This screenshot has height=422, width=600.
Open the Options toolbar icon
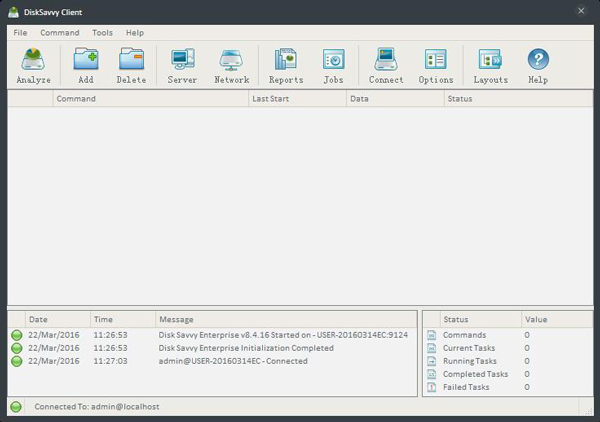pyautogui.click(x=435, y=59)
